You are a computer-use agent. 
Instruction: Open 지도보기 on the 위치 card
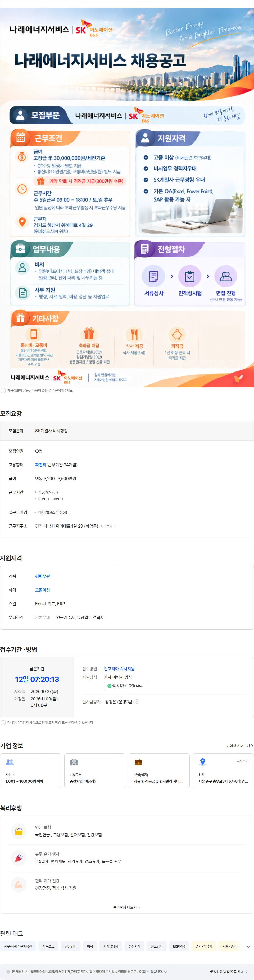tap(243, 761)
